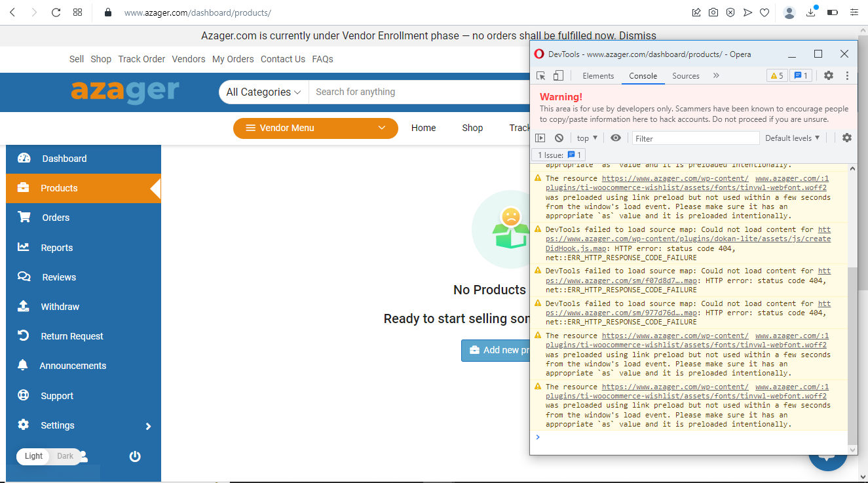Click the Sell link in top navigation

pos(77,59)
